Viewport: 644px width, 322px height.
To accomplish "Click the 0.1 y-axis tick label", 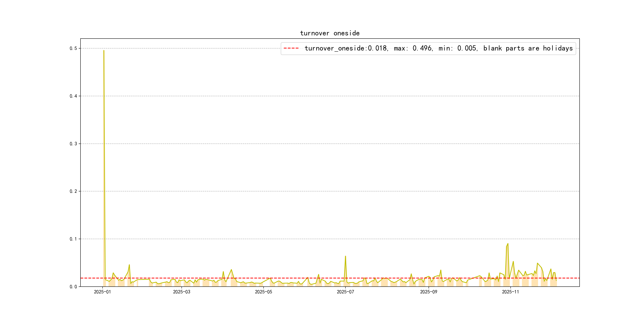I will pyautogui.click(x=73, y=239).
